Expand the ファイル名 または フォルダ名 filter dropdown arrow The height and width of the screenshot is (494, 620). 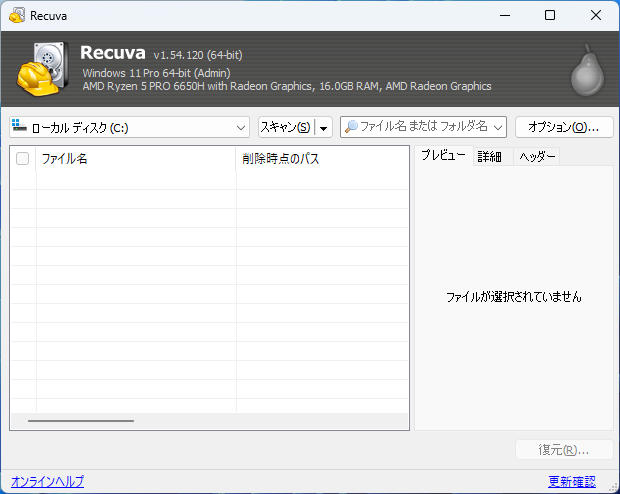point(498,127)
